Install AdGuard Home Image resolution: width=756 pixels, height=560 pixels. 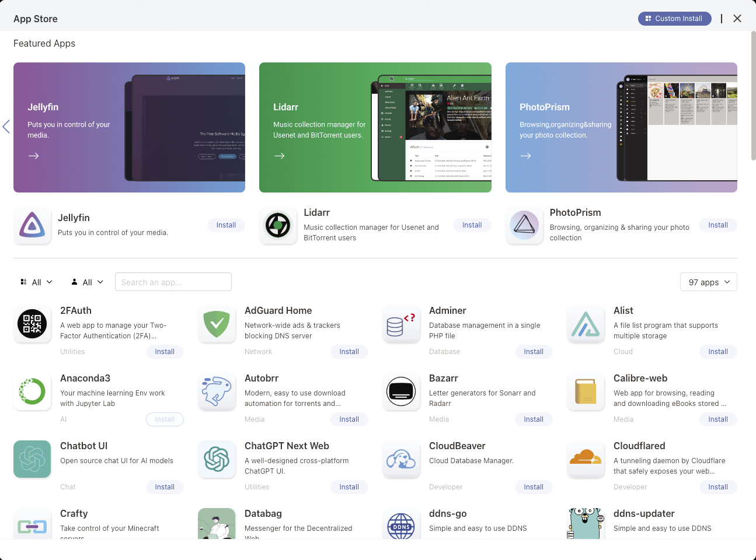click(349, 352)
